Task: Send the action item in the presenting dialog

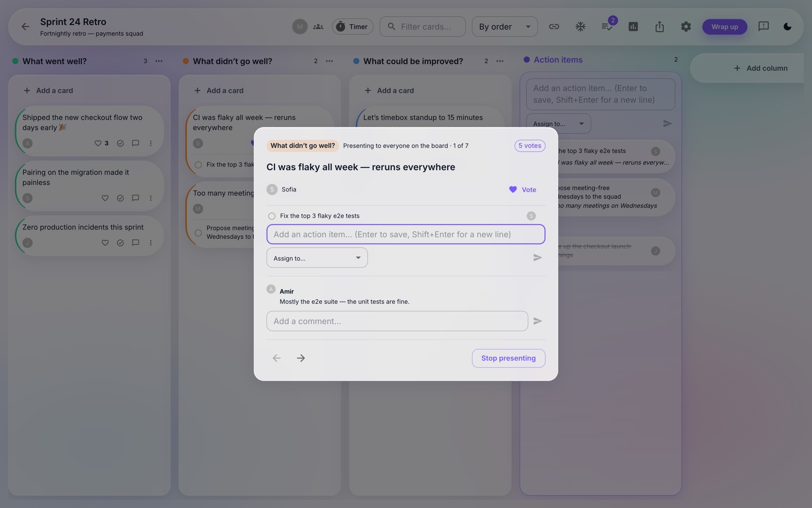Action: pos(537,258)
